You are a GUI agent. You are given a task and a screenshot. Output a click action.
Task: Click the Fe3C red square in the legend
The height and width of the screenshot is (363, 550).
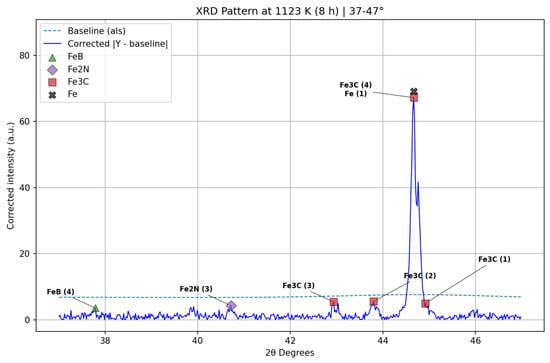point(52,82)
